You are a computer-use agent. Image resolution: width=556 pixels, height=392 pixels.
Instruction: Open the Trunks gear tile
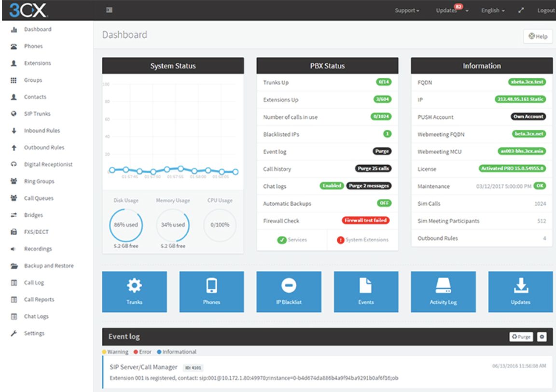(x=134, y=292)
